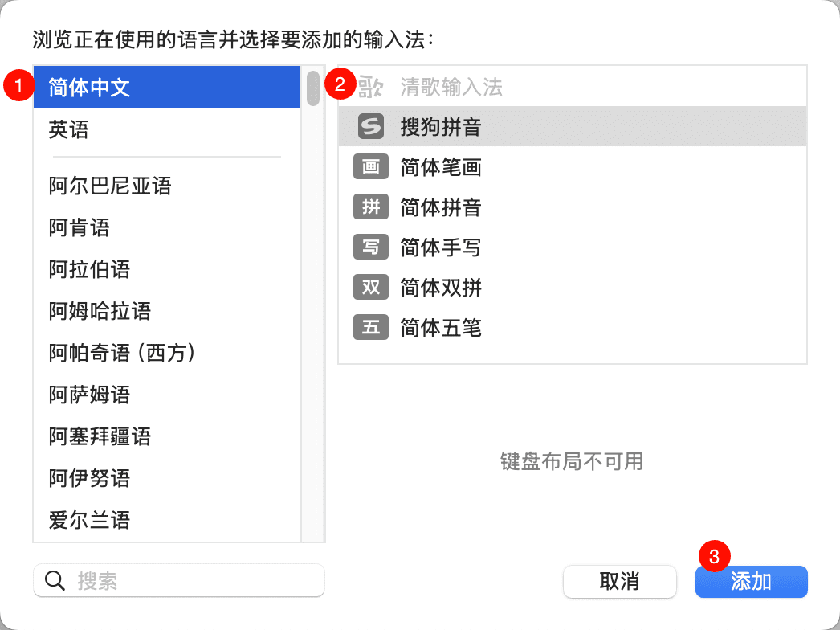
Task: Choose 阿拉伯语 from the languages
Action: pyautogui.click(x=89, y=269)
